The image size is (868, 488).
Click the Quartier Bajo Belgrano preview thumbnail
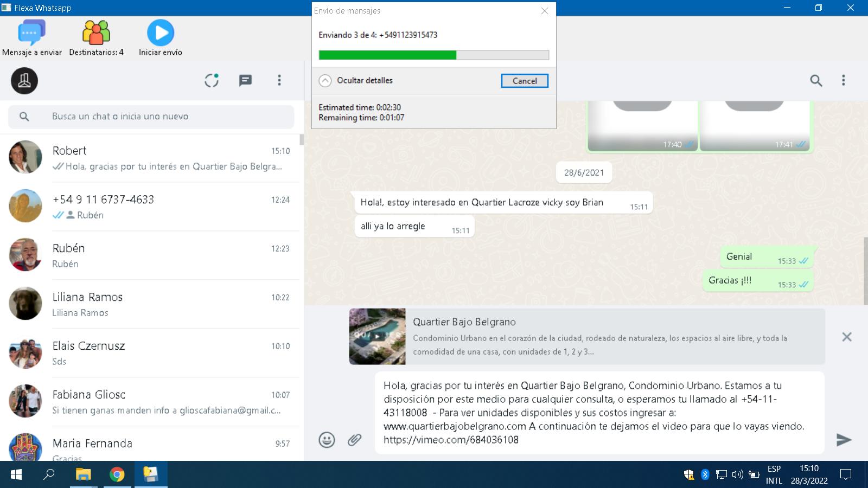(377, 336)
